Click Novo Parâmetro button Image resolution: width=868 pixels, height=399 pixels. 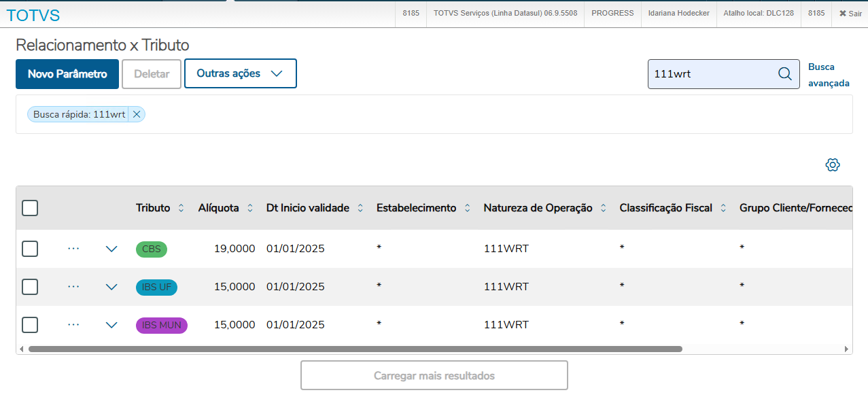(67, 74)
